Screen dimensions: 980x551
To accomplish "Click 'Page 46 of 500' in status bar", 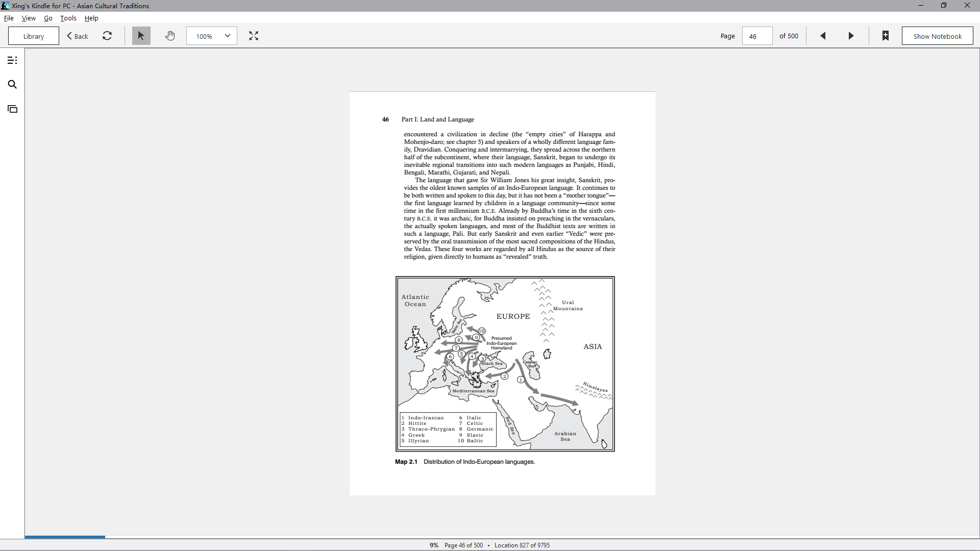I will (x=463, y=545).
